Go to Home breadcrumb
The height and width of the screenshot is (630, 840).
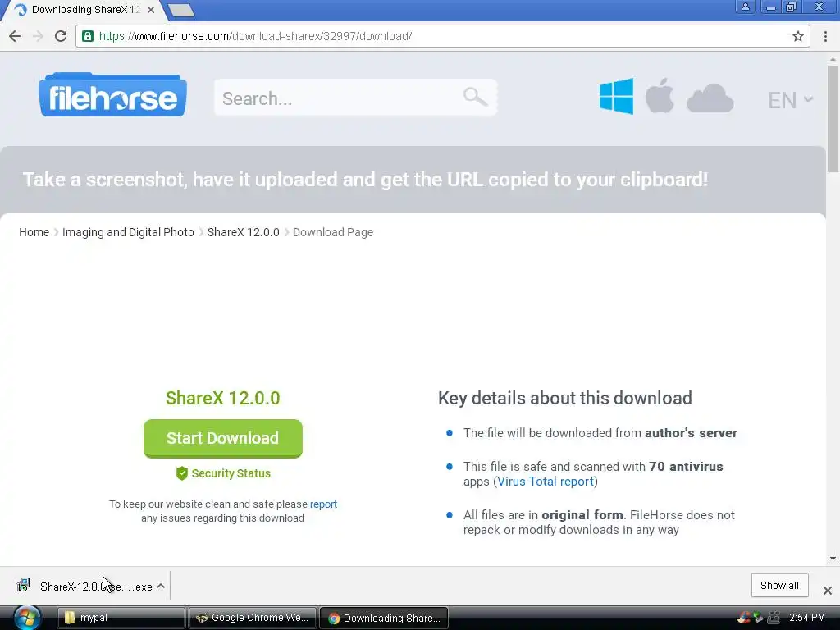[34, 232]
